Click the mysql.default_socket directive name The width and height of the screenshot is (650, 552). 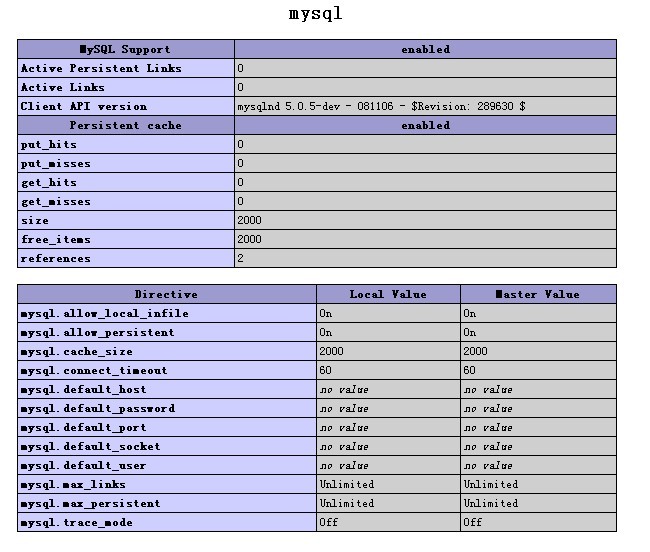click(91, 446)
